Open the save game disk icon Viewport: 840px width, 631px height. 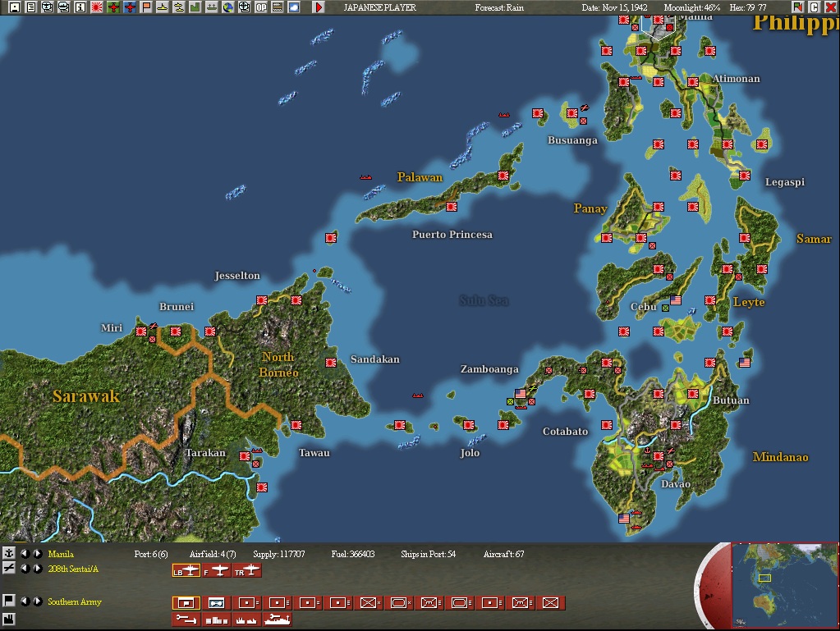[x=15, y=7]
